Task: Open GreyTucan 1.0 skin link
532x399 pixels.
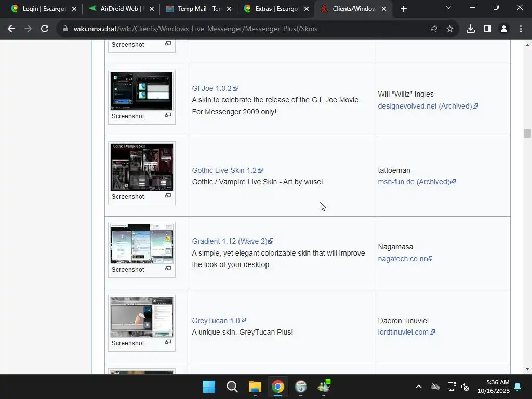Action: [x=219, y=321]
